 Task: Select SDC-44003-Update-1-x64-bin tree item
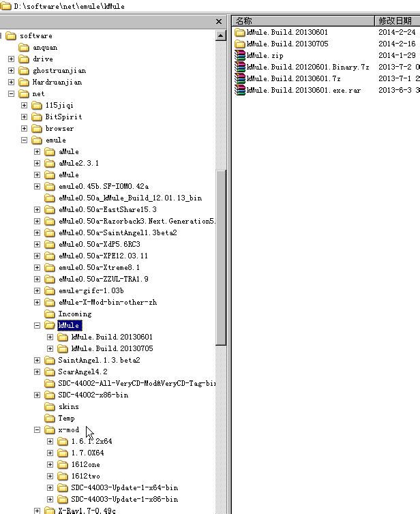point(125,488)
